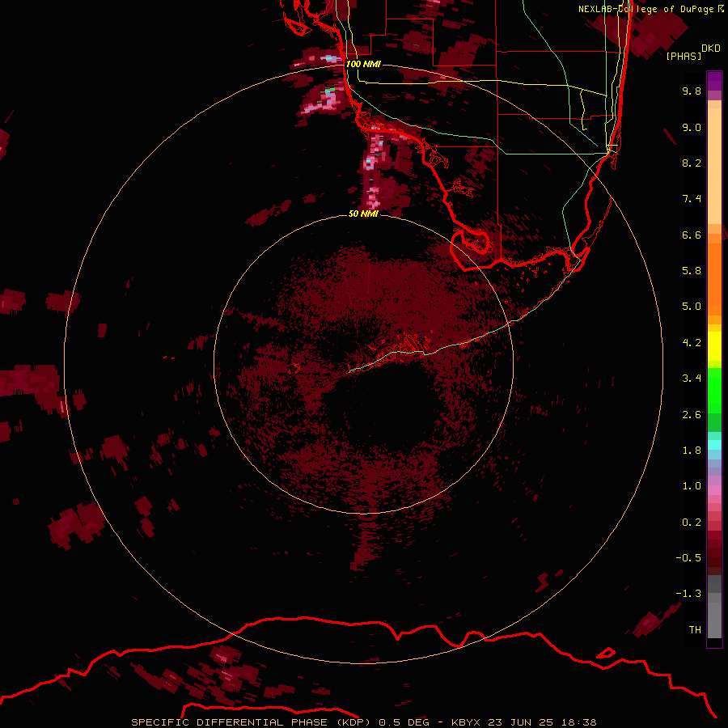The width and height of the screenshot is (728, 728).
Task: Click the 0.5 DEG tilt text
Action: (404, 722)
